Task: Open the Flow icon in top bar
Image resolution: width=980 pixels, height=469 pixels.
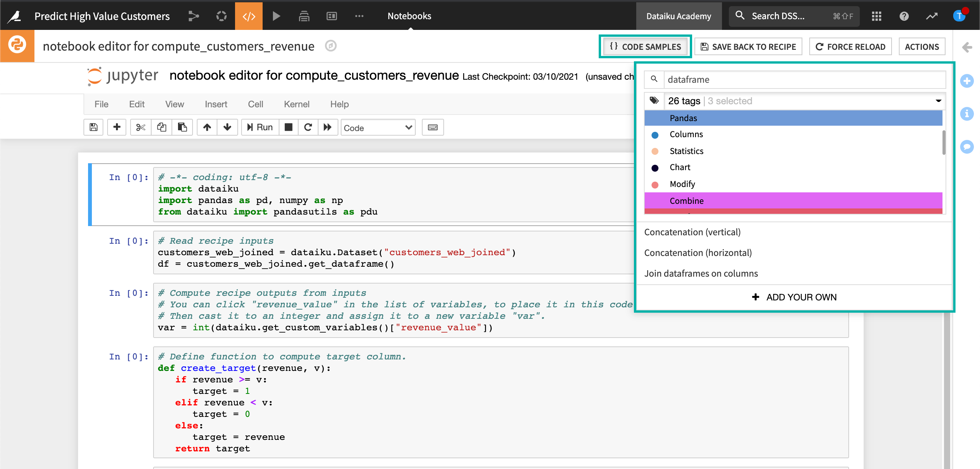Action: point(194,16)
